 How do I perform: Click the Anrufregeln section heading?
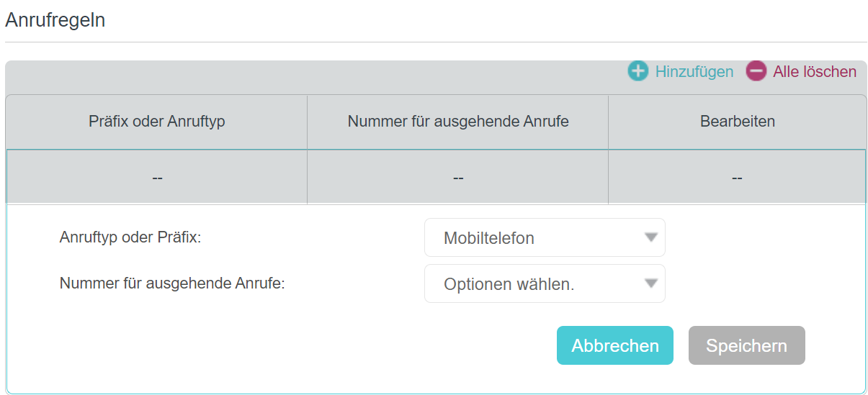pos(55,20)
